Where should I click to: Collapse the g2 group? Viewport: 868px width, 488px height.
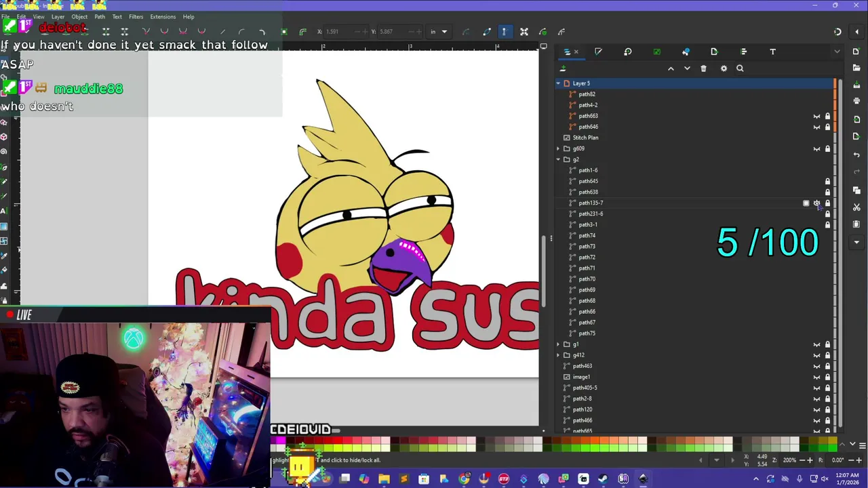(x=558, y=159)
